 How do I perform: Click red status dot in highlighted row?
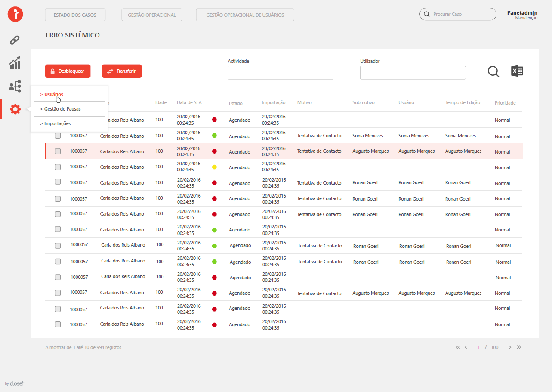pos(214,151)
